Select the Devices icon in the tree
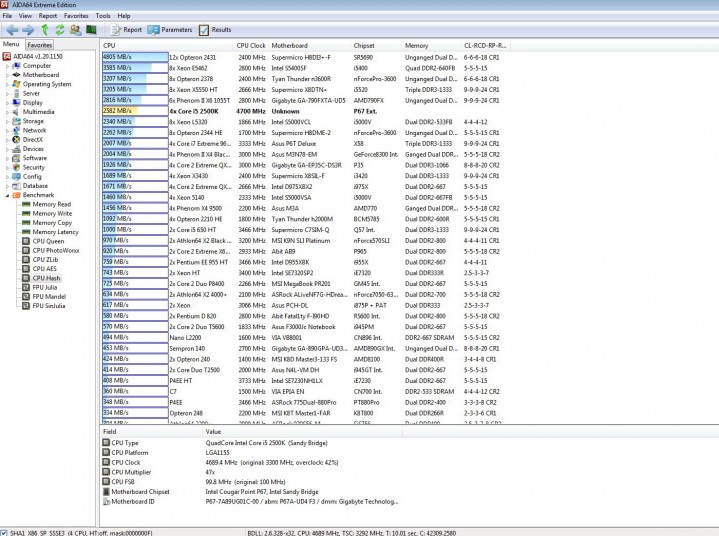Viewport: 719px width, 536px height. coord(16,149)
